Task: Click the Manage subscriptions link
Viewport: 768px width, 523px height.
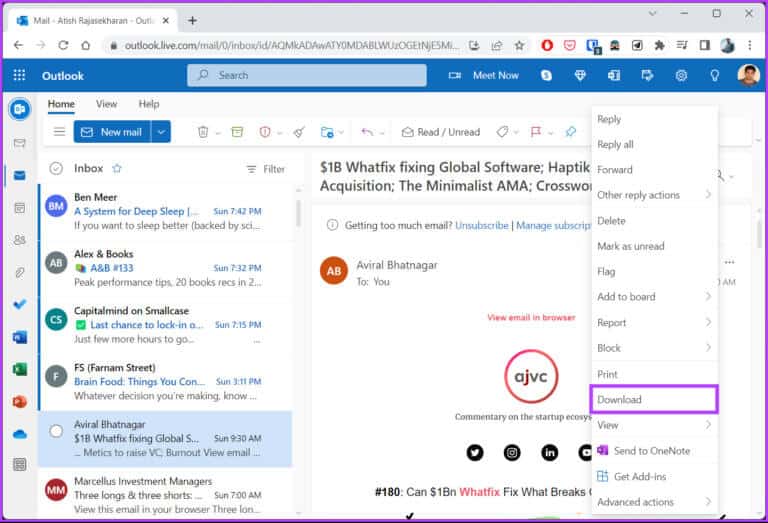Action: 553,225
